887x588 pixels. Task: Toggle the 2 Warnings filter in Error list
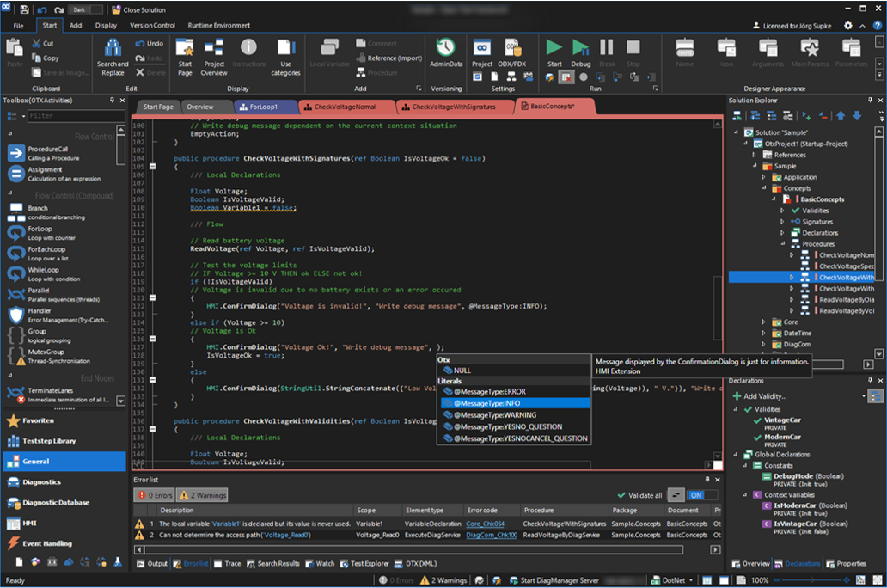[x=204, y=495]
